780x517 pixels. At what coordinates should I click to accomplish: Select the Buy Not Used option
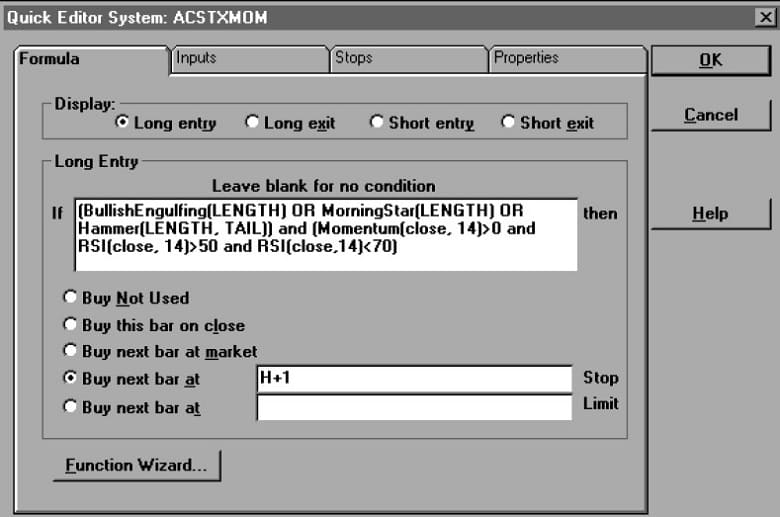click(70, 298)
